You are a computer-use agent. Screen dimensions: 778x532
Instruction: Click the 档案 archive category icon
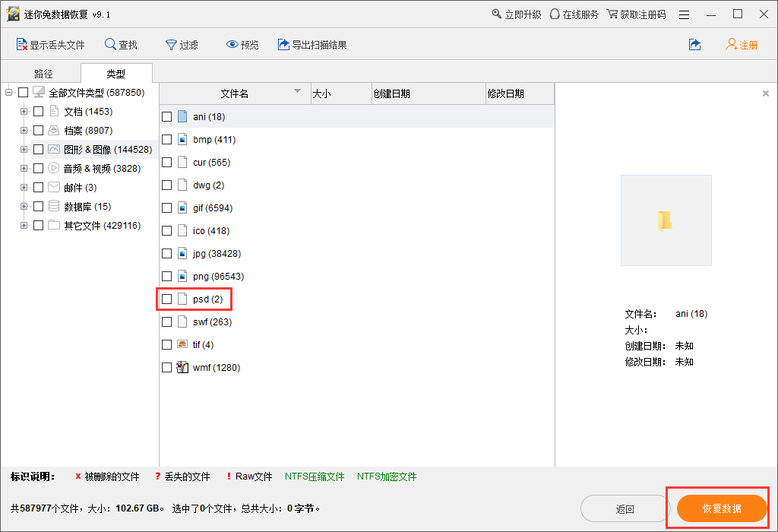pyautogui.click(x=54, y=131)
